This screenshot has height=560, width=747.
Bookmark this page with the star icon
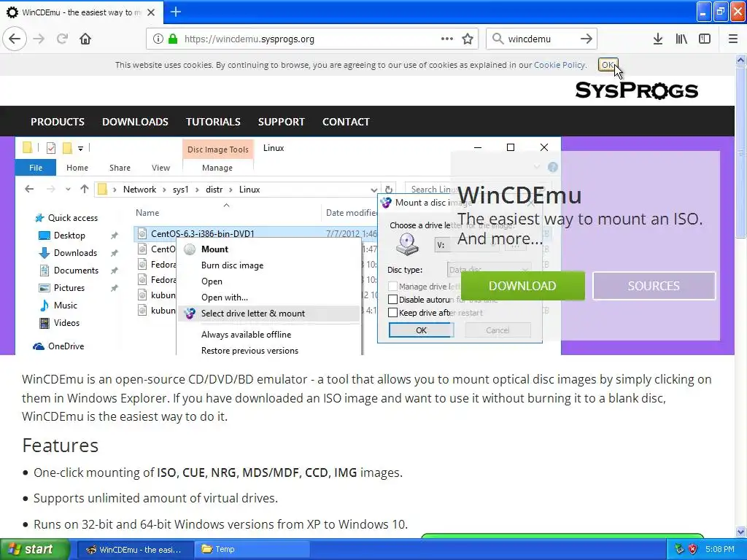pos(468,39)
